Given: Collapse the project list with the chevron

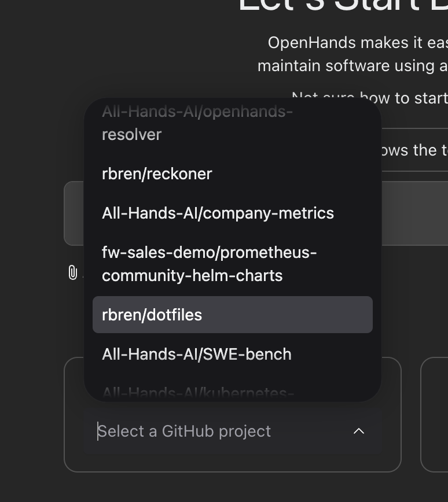Looking at the screenshot, I should click(x=359, y=431).
